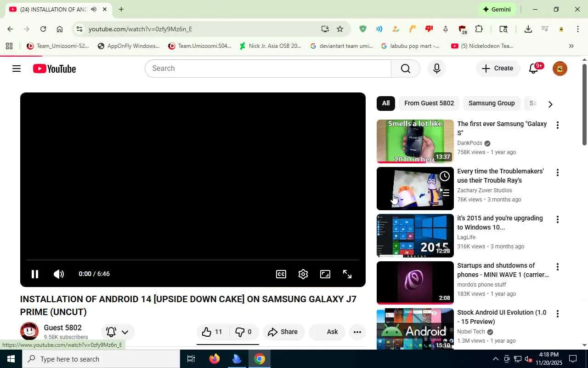
Task: Focus the YouTube search box
Action: [x=268, y=69]
